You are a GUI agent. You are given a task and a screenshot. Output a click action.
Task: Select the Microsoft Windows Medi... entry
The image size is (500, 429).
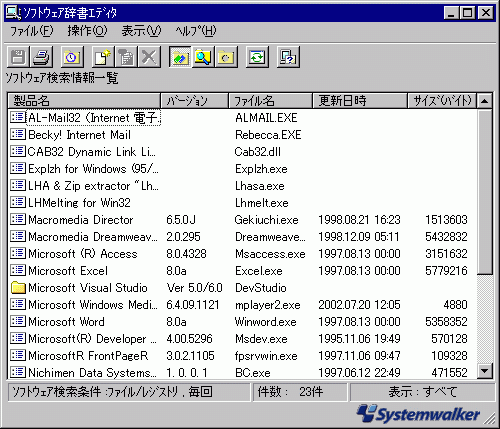93,305
